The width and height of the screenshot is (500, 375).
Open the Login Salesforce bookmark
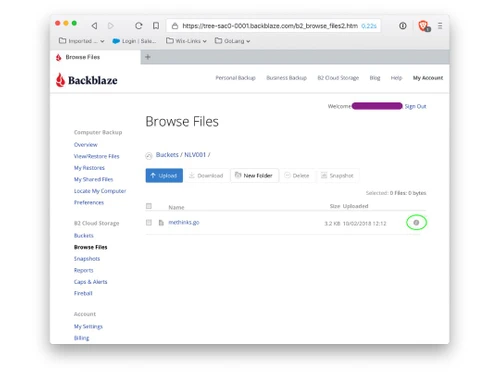(134, 41)
